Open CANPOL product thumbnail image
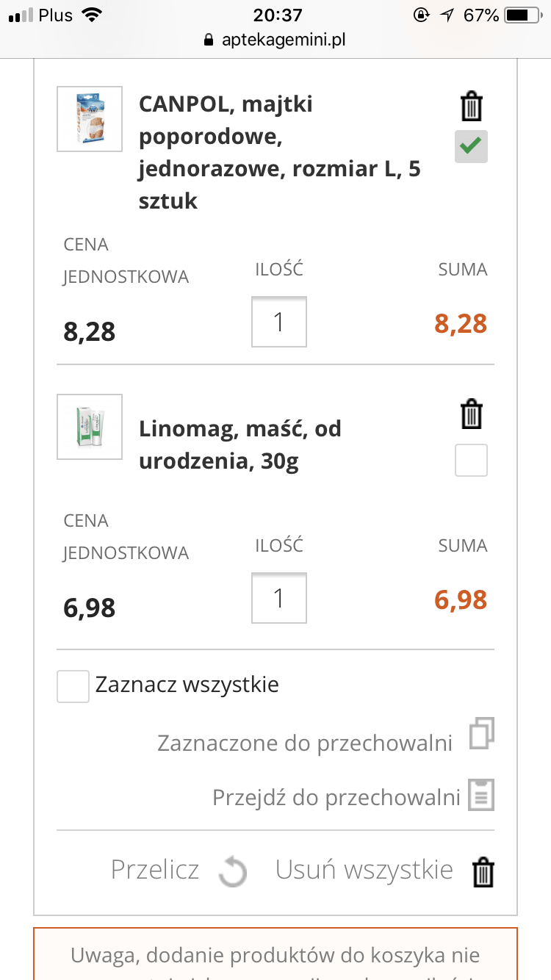The image size is (551, 980). [90, 119]
